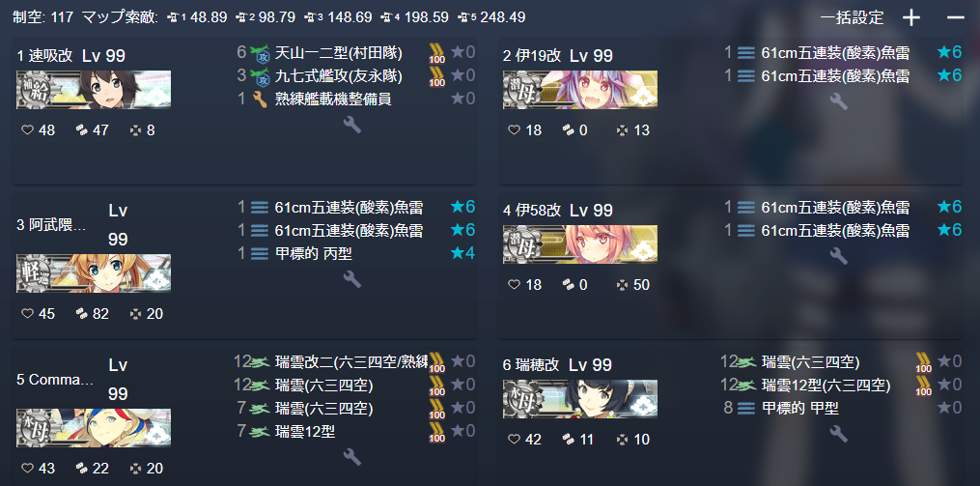The image size is (980, 486).
Task: Click ★4 improvement level of 甲標的 丙型
Action: pyautogui.click(x=462, y=253)
